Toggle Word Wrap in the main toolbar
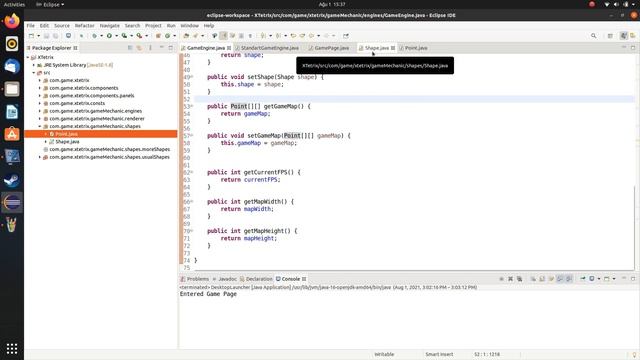 click(232, 36)
